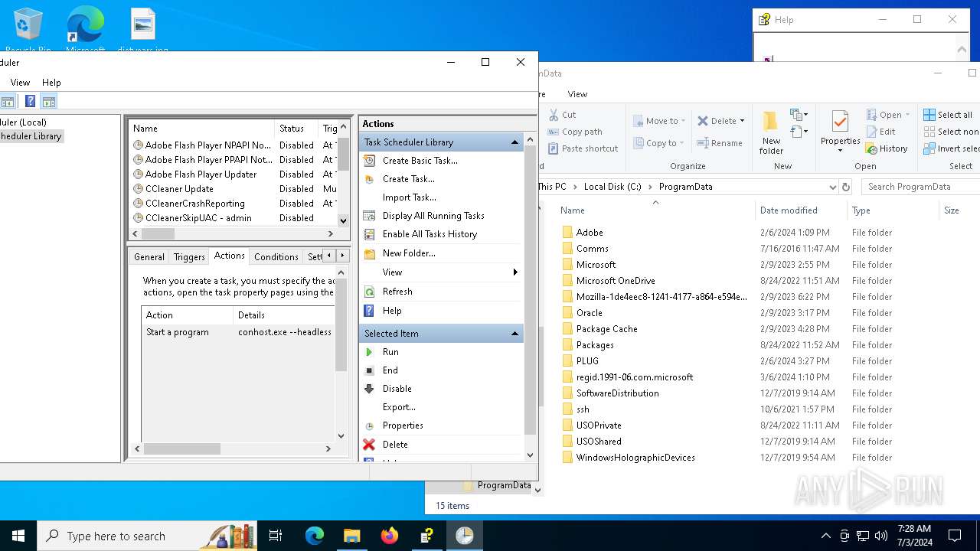Click Edit in Explorer ribbon
Screen dimensions: 980x551
tap(880, 132)
